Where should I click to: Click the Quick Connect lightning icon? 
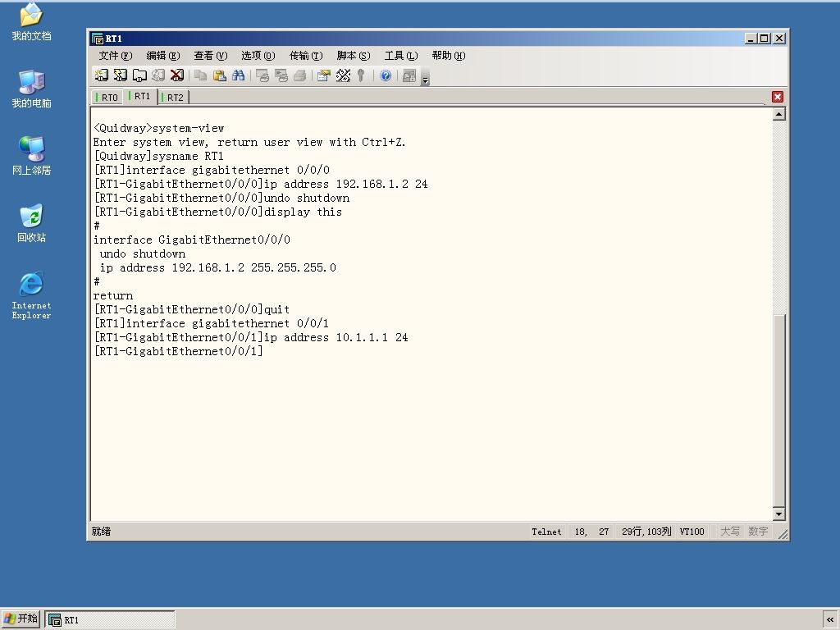tap(120, 75)
